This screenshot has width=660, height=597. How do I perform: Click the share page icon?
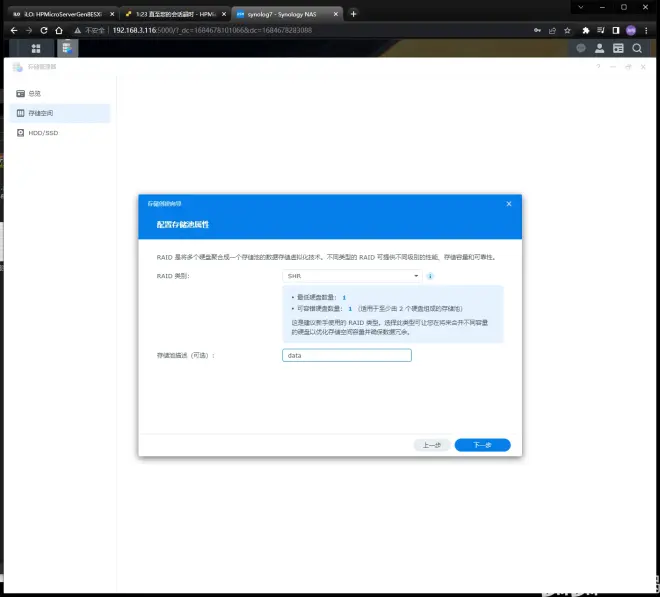552,30
